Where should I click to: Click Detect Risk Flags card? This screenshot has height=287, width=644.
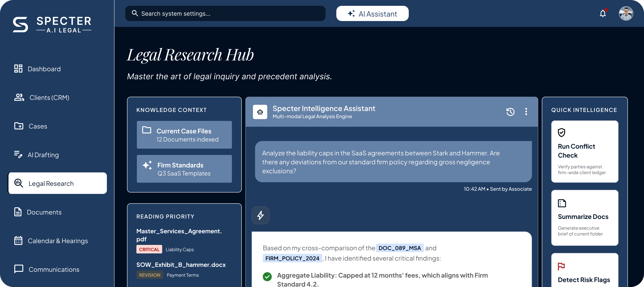point(585,270)
